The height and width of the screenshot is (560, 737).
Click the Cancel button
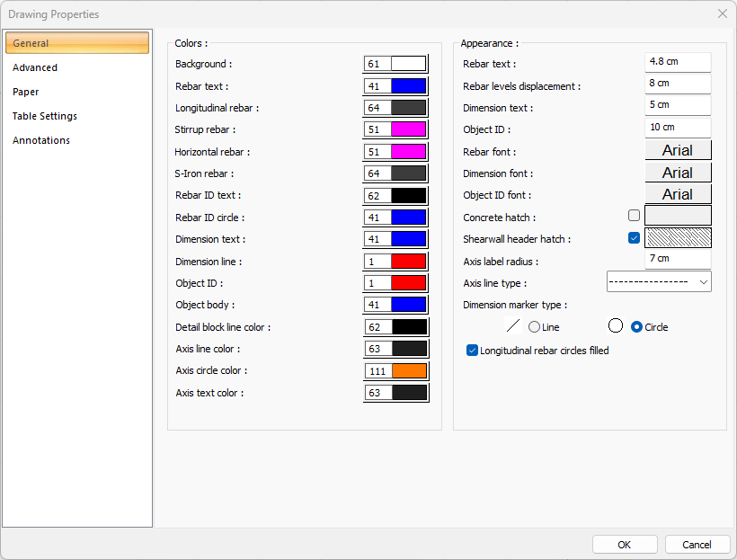point(697,545)
